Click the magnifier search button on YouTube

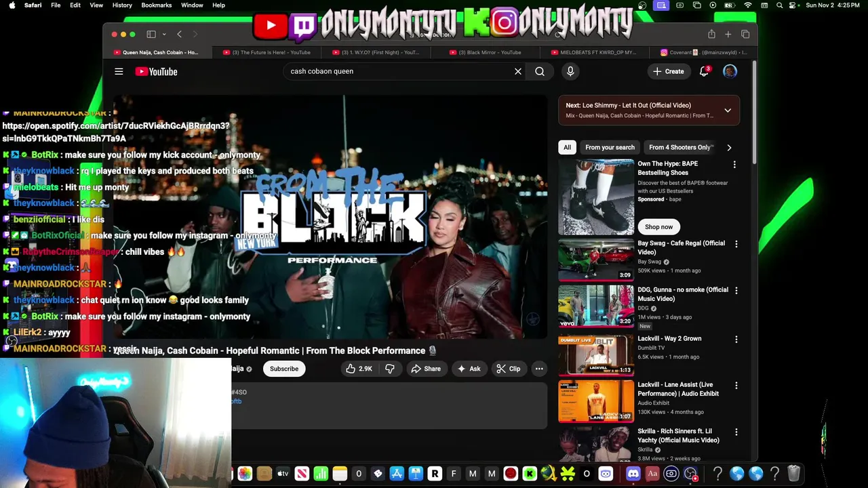540,71
